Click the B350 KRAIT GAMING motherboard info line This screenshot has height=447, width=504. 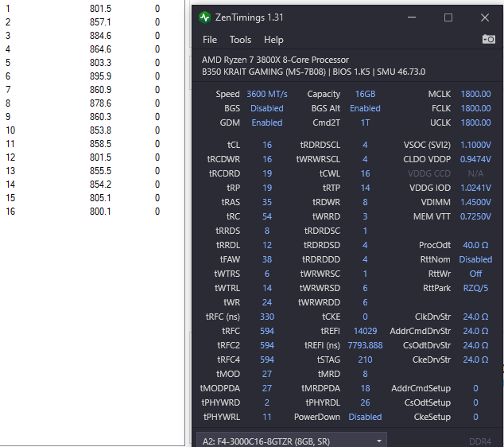313,72
